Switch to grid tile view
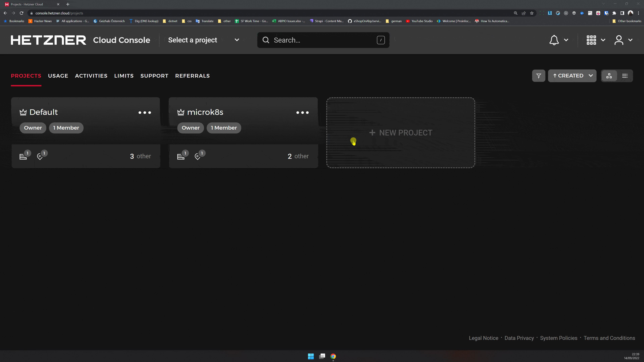This screenshot has width=644, height=362. [609, 76]
